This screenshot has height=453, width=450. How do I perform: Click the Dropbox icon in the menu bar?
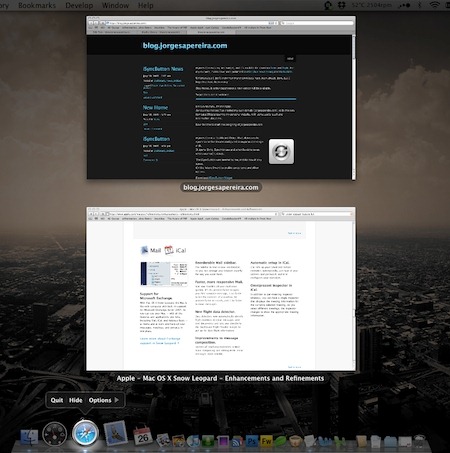click(x=342, y=5)
